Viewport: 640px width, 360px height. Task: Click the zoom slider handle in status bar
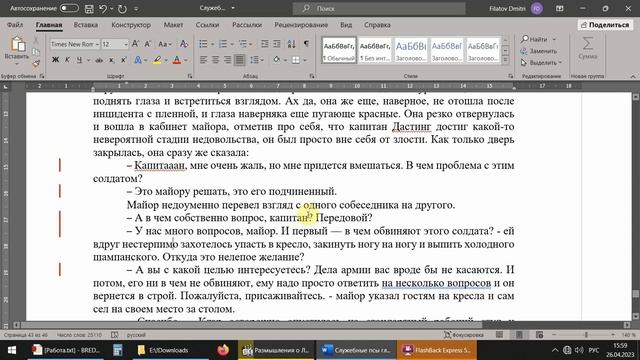click(x=586, y=335)
